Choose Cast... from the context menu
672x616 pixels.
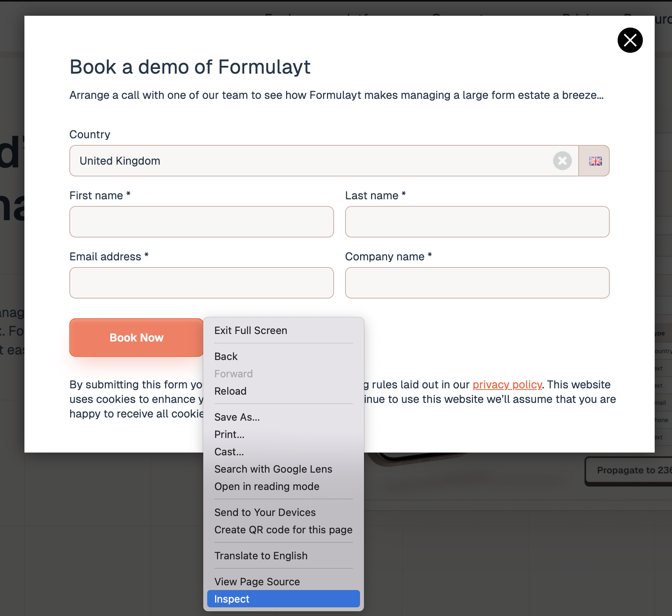pos(284,452)
